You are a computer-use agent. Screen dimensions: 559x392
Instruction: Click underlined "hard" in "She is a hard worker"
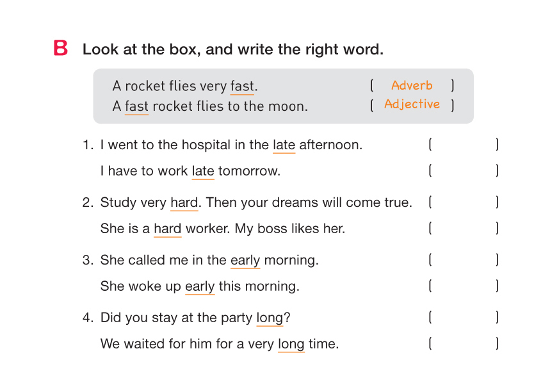tap(167, 228)
